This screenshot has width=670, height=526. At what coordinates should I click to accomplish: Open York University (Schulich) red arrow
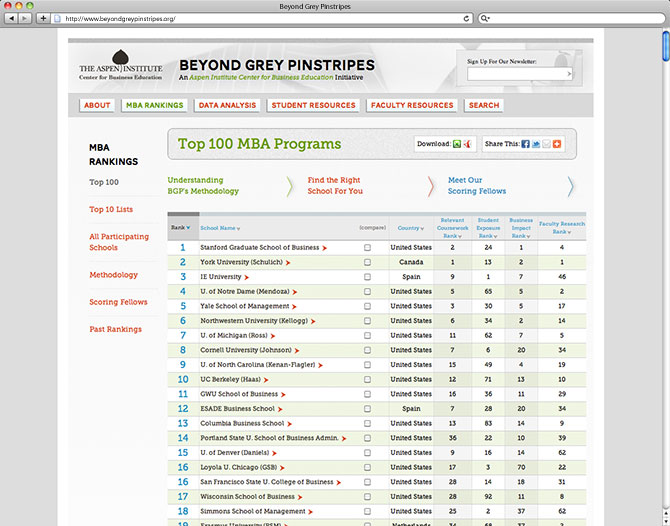tap(288, 263)
